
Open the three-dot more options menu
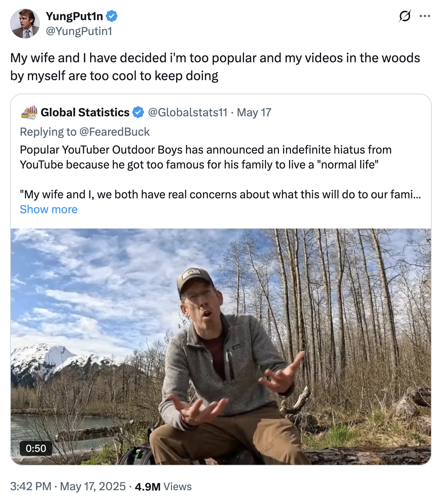pos(425,16)
